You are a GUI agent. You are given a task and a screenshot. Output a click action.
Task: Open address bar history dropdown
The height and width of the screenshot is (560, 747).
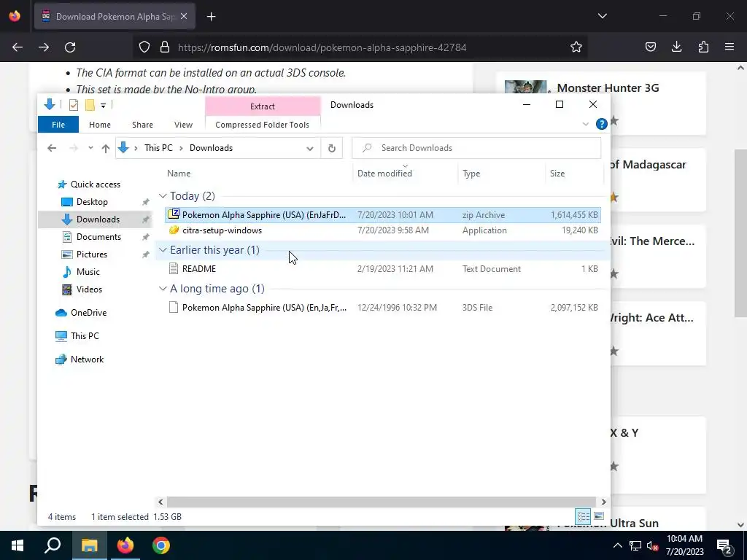(309, 148)
